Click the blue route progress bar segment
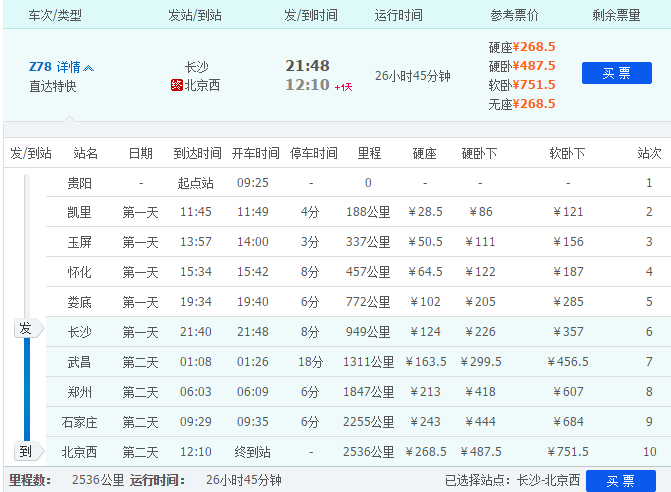The image size is (671, 492). click(27, 389)
